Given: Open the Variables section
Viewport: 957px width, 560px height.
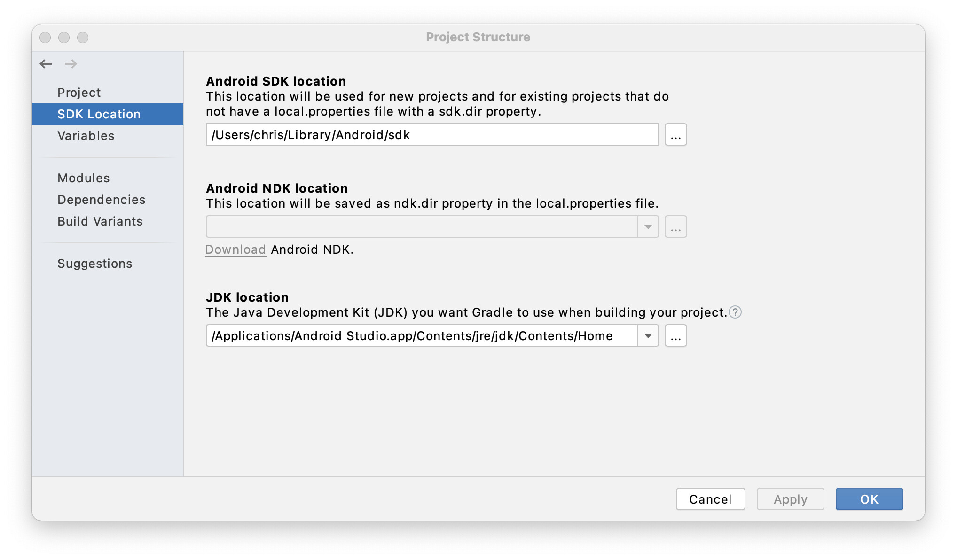Looking at the screenshot, I should 86,136.
